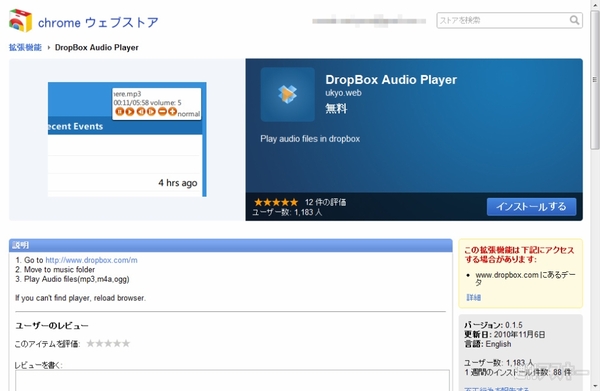
Task: Open the http://www.dropbox.com/m link
Action: coord(91,260)
